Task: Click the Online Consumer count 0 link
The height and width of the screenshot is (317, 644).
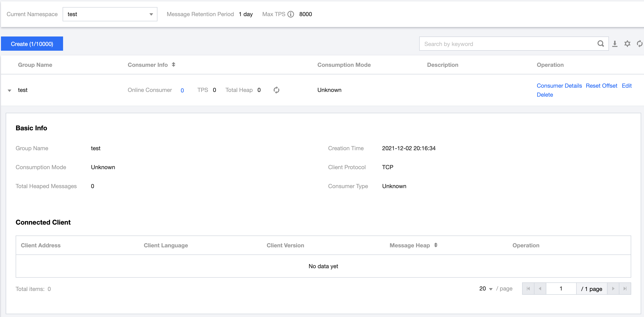Action: point(182,90)
